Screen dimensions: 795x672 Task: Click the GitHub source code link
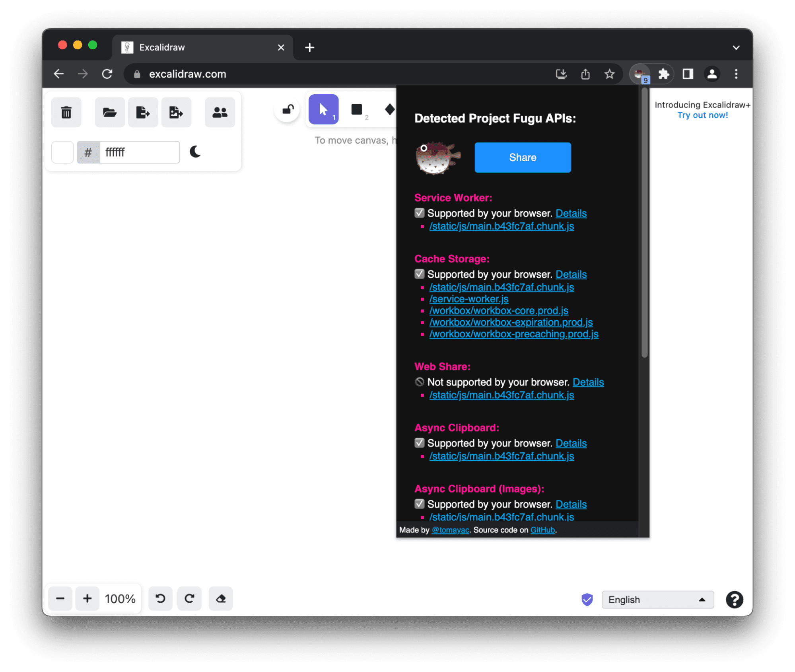pyautogui.click(x=542, y=529)
